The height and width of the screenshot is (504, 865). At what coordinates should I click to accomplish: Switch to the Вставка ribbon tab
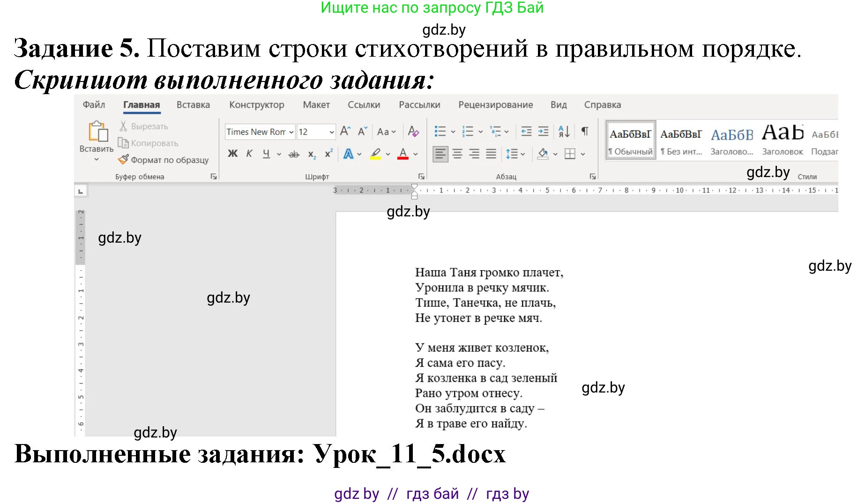pos(193,104)
